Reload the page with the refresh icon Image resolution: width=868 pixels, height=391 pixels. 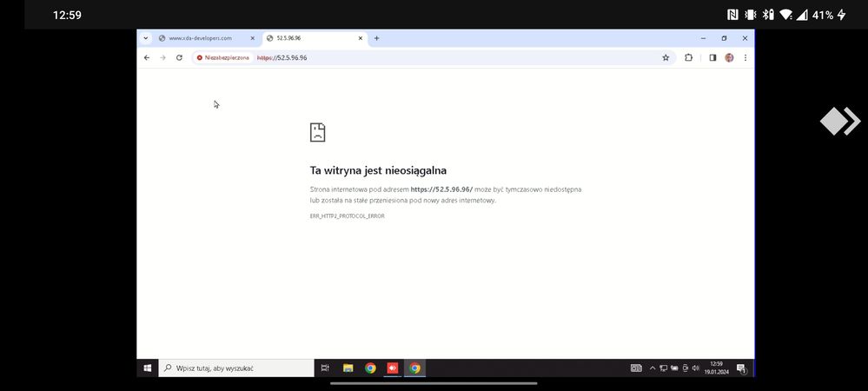pyautogui.click(x=179, y=57)
